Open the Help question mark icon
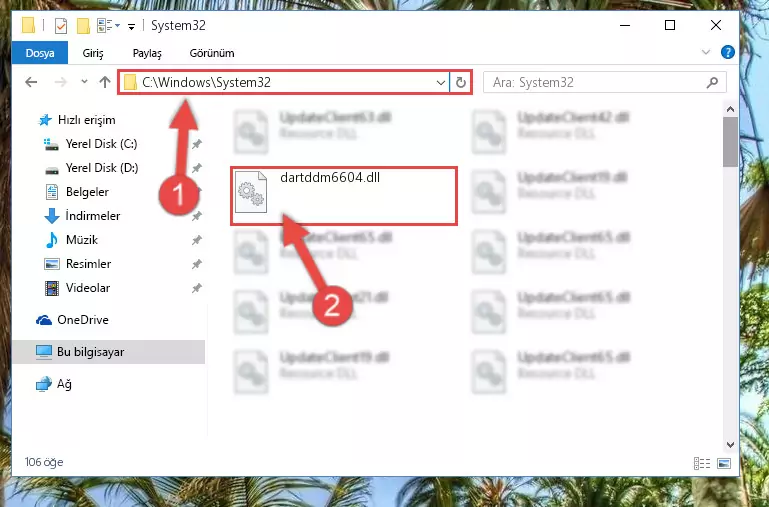This screenshot has width=769, height=507. tap(728, 52)
